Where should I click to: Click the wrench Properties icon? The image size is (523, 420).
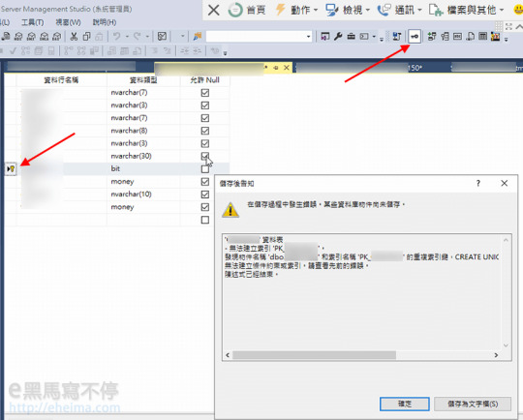[338, 37]
